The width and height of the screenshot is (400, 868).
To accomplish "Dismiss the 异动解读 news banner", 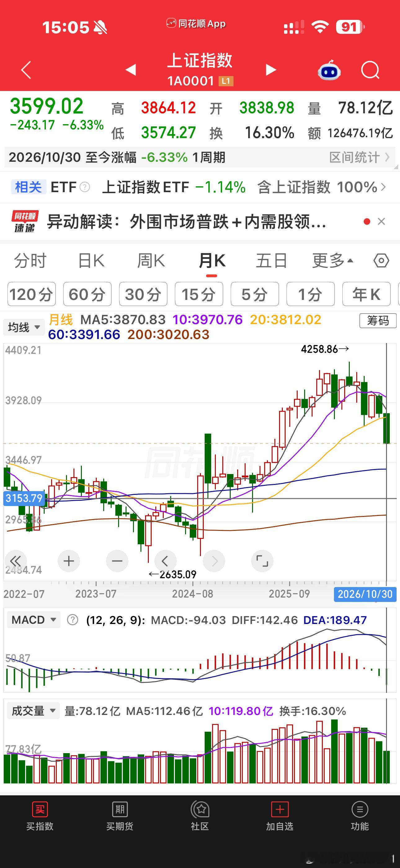I will click(381, 221).
